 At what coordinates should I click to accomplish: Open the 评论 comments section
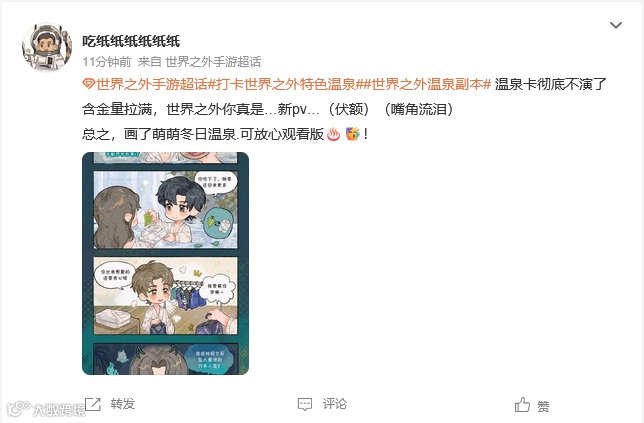[334, 404]
